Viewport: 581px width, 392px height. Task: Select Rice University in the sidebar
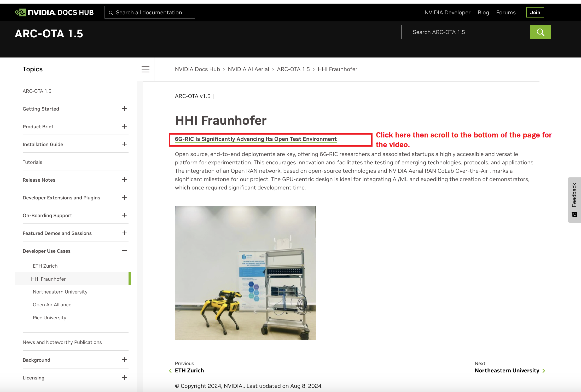coord(49,318)
